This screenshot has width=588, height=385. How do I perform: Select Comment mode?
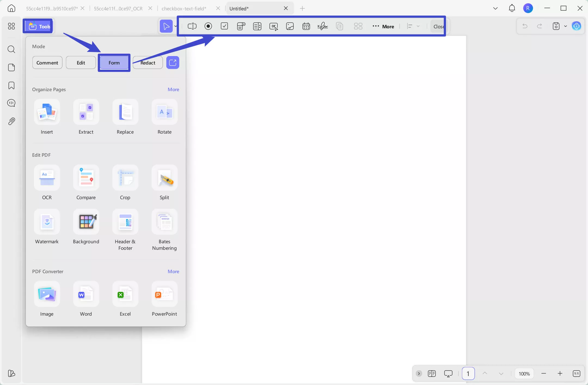47,62
